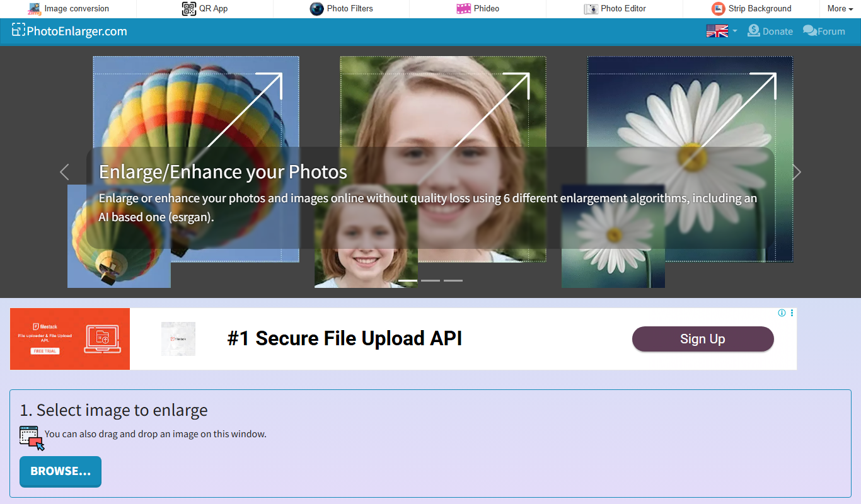This screenshot has height=504, width=861.
Task: Click the Sign Up ad button
Action: 703,339
